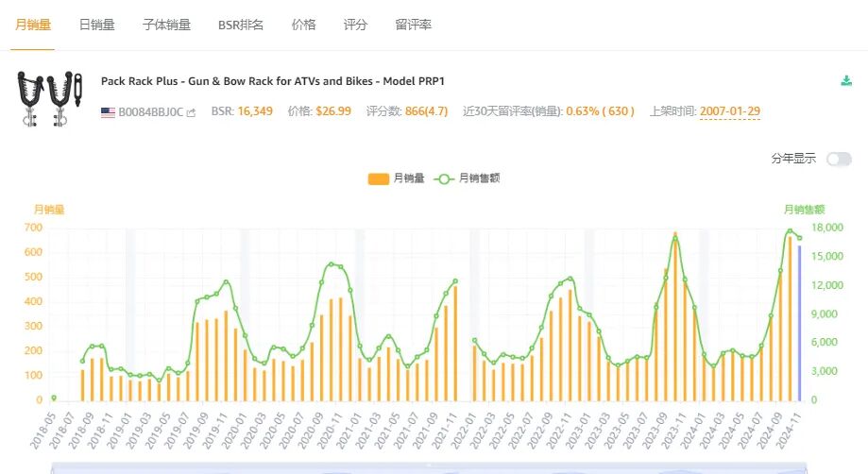Open the BSR排名 tab
Viewport: 868px width, 474px height.
241,25
